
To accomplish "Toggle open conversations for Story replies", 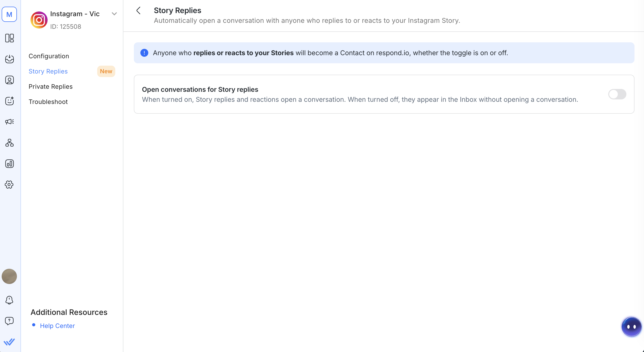I will [x=617, y=94].
